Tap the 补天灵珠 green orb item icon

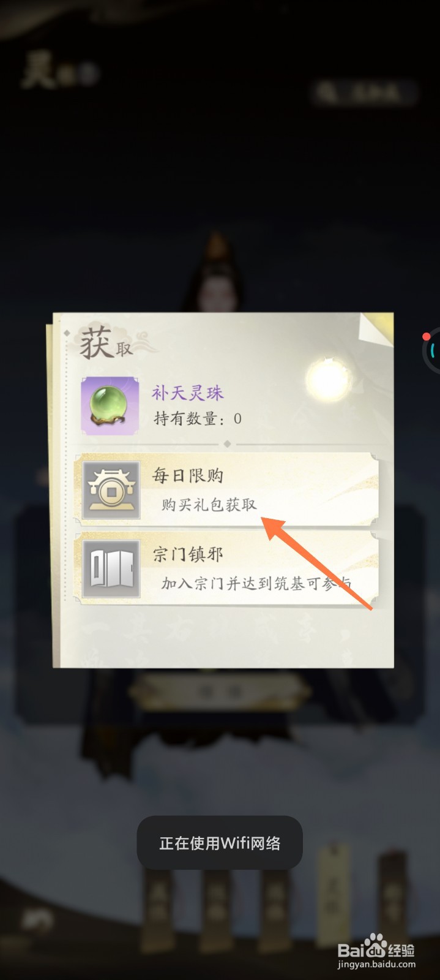(110, 407)
